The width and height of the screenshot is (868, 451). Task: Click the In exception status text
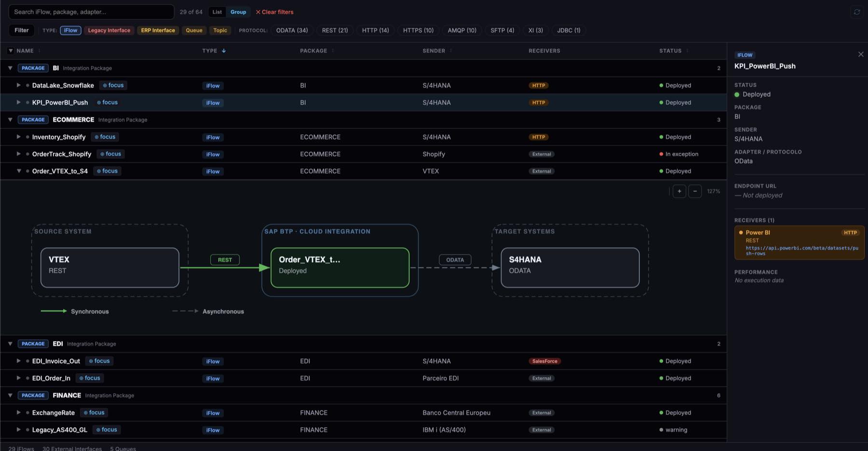pyautogui.click(x=682, y=154)
